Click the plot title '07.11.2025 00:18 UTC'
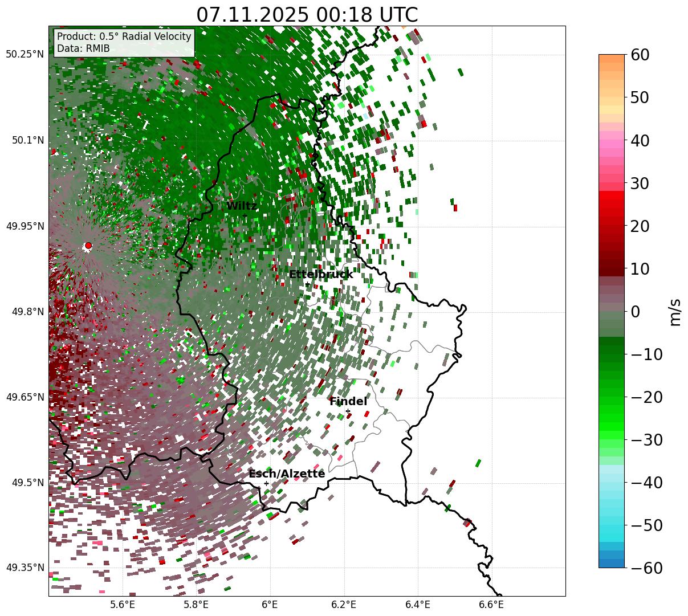The width and height of the screenshot is (688, 616). [x=307, y=14]
